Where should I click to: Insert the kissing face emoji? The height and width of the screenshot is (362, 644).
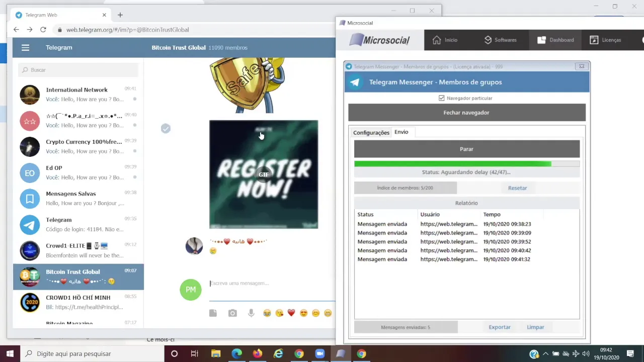[x=279, y=313]
